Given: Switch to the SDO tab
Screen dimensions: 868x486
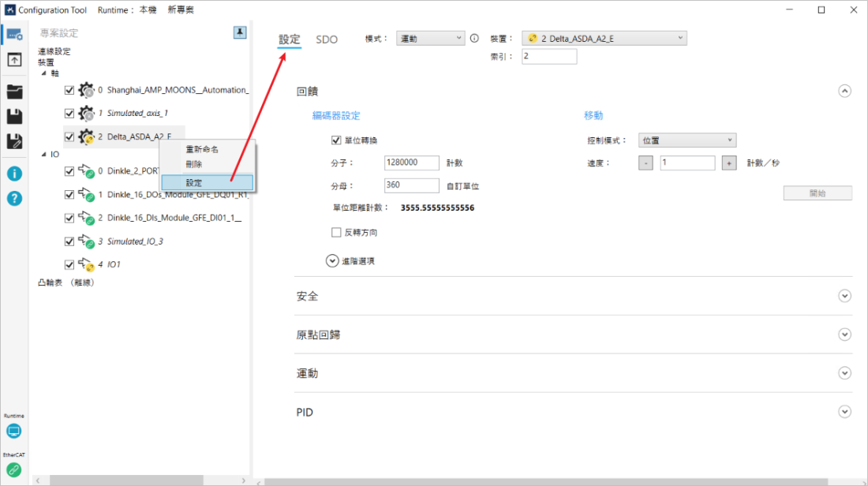Looking at the screenshot, I should pyautogui.click(x=327, y=39).
